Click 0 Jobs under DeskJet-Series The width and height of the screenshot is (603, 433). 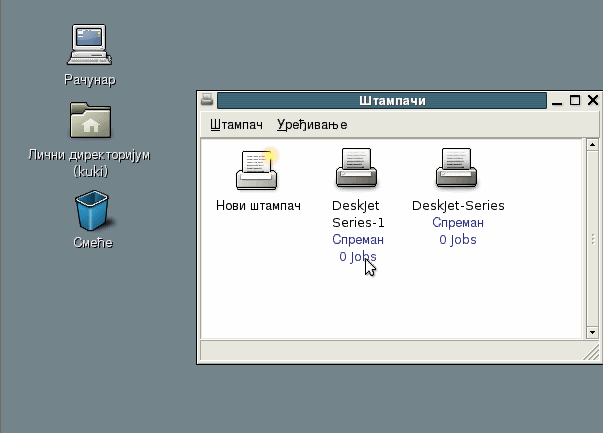458,240
